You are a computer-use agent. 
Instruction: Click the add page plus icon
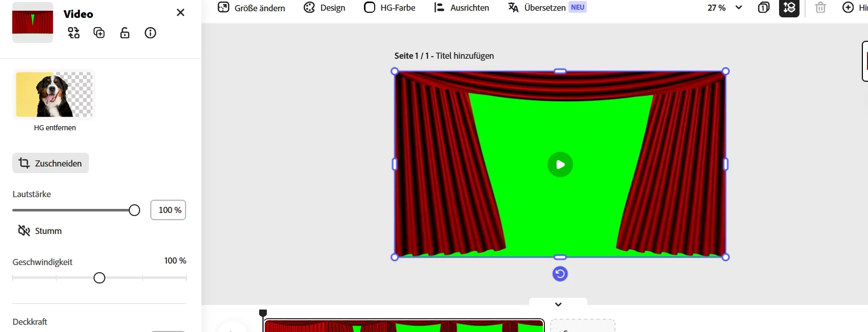(848, 8)
